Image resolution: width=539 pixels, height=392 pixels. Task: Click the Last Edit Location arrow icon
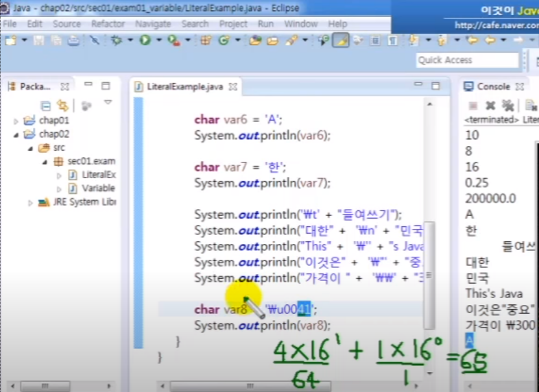click(473, 40)
